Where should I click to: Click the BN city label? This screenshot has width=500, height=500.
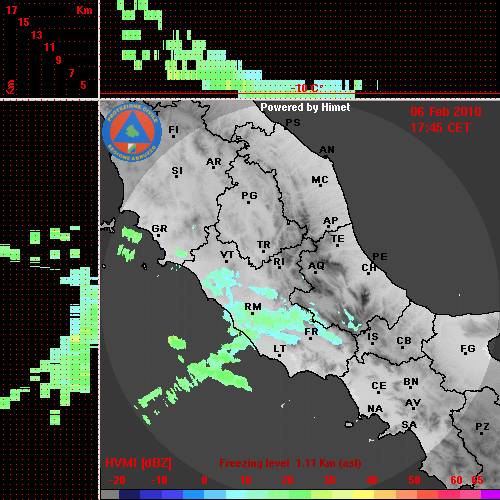click(x=411, y=382)
